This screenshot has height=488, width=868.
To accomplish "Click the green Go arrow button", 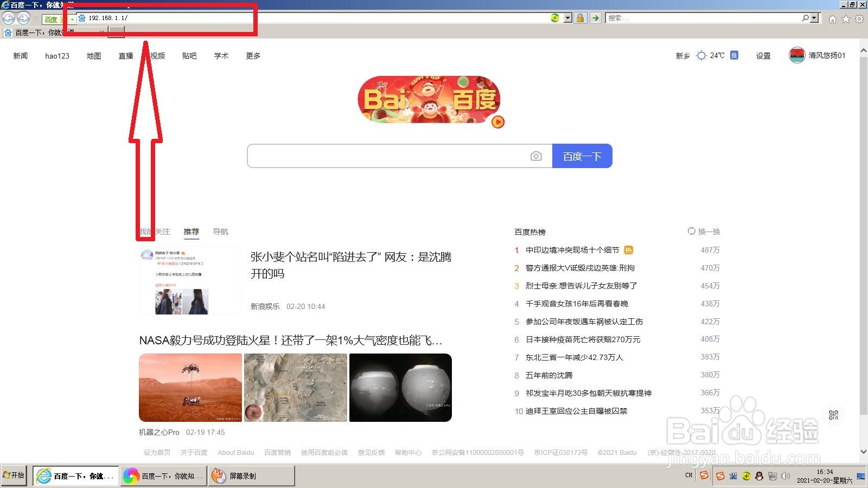I will pyautogui.click(x=596, y=18).
